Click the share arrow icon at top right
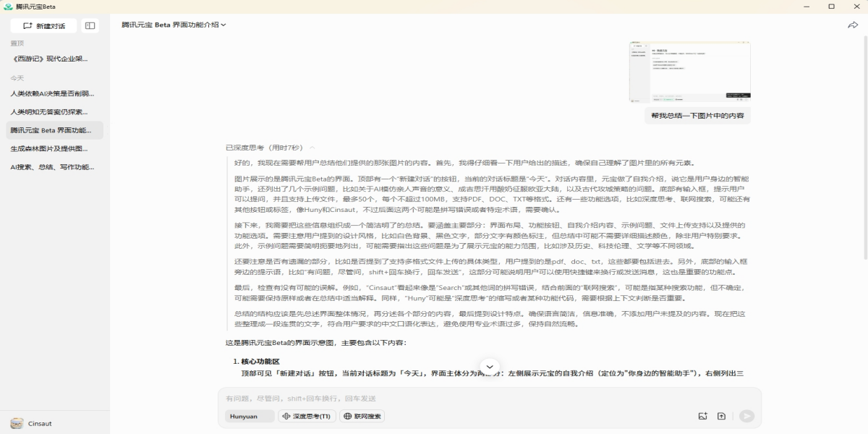 click(852, 25)
